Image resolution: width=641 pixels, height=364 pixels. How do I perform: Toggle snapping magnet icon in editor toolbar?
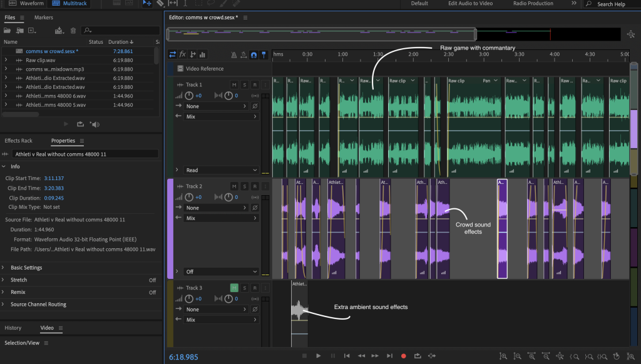click(x=254, y=55)
